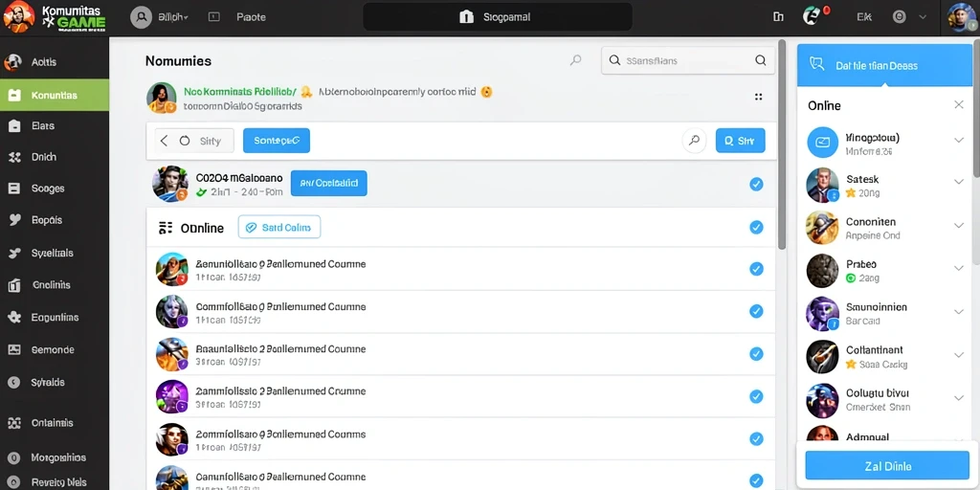Image resolution: width=980 pixels, height=490 pixels.
Task: Open the Piaote top menu item
Action: tap(252, 17)
